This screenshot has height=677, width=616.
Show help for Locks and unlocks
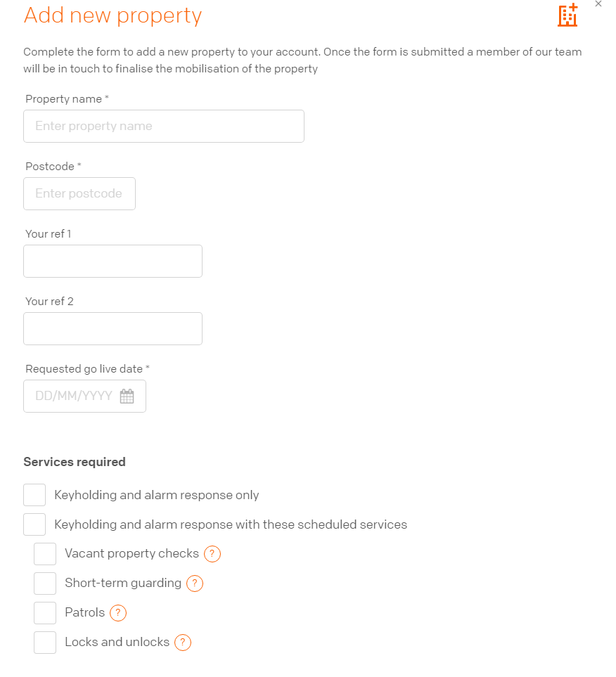183,642
